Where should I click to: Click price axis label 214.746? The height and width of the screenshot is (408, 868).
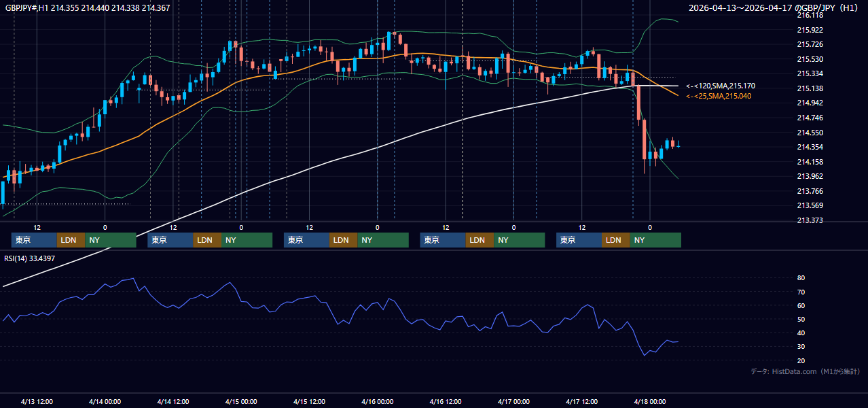(810, 118)
